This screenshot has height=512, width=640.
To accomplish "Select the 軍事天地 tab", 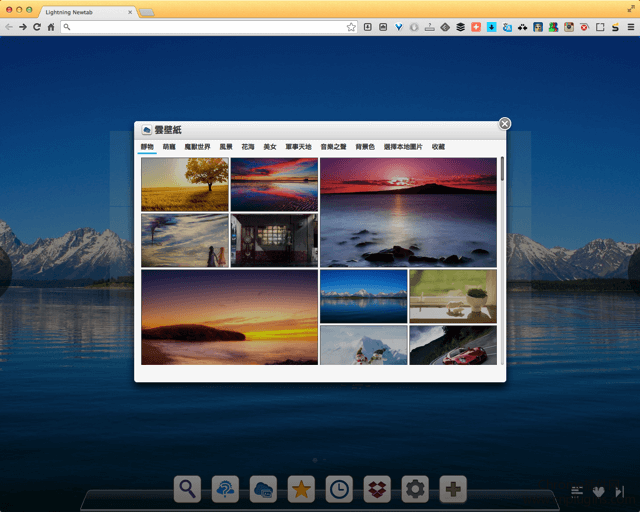I will coord(298,147).
